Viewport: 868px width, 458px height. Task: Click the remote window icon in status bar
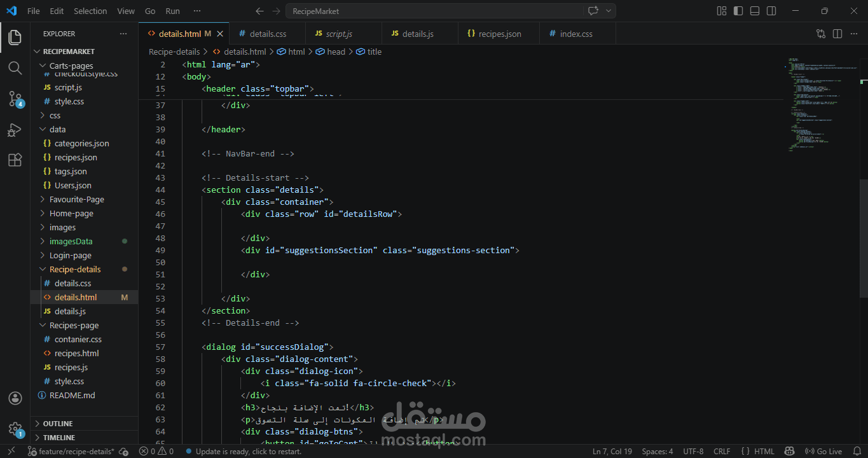tap(11, 451)
